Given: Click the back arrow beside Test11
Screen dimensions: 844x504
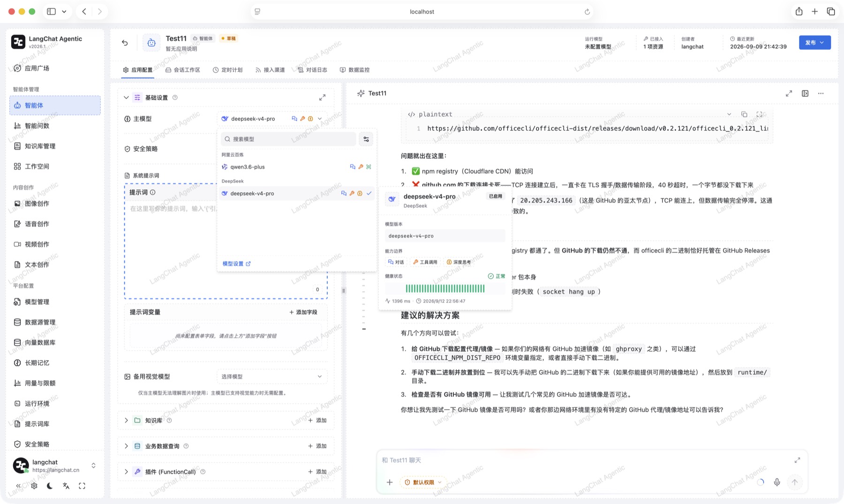Looking at the screenshot, I should [x=125, y=43].
